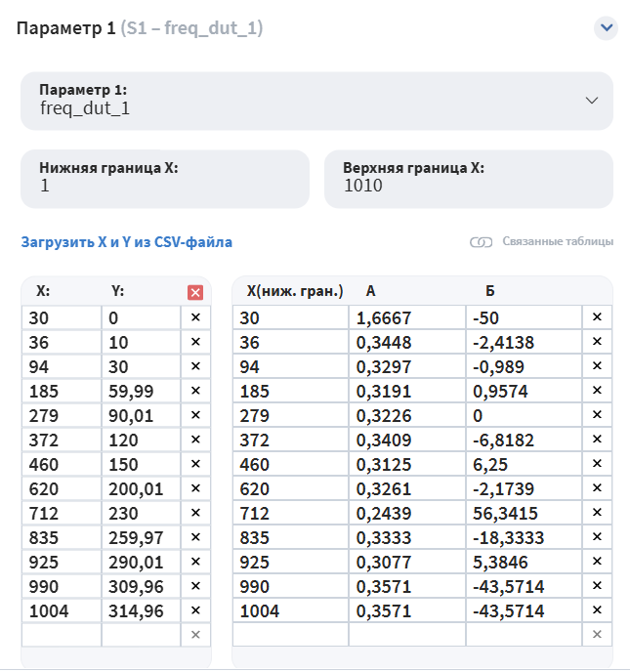Delete coefficient row with A value 1,6667

click(597, 317)
